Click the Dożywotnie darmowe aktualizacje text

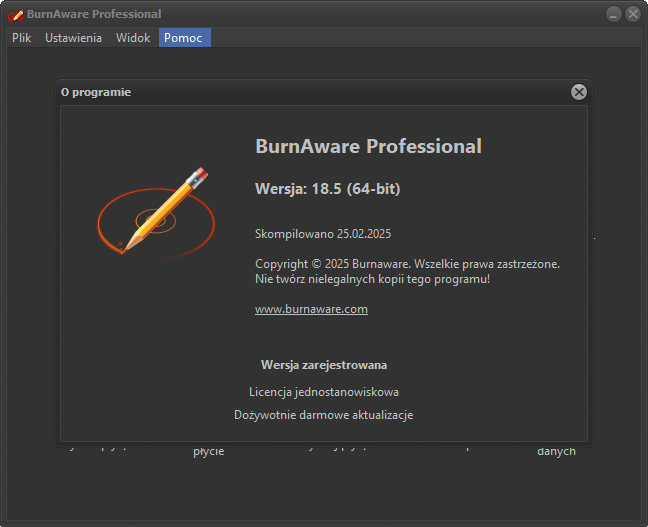(324, 415)
